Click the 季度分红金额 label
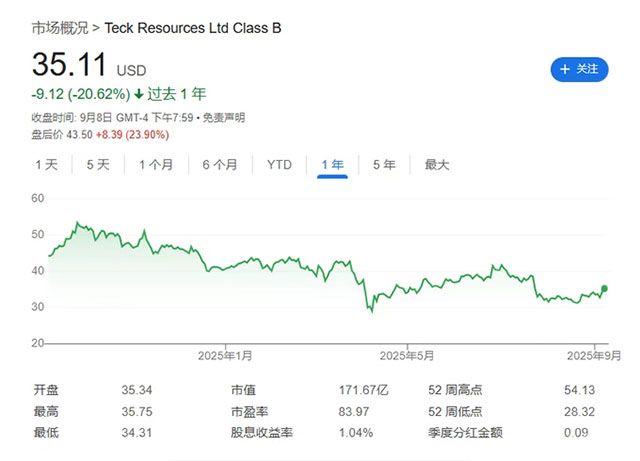Image resolution: width=640 pixels, height=461 pixels. click(465, 433)
